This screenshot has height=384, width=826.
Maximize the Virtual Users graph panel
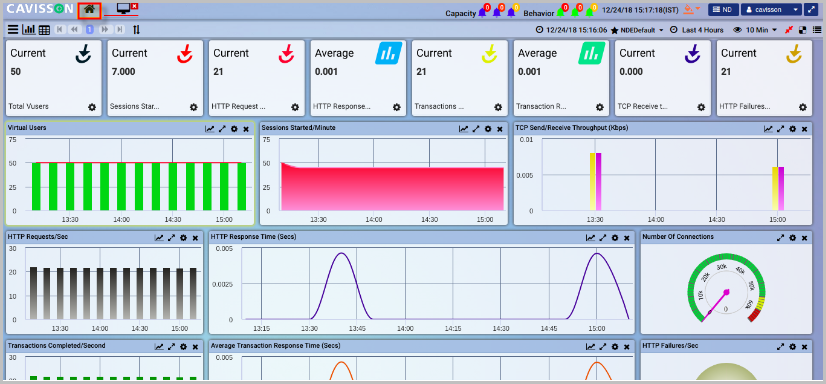[x=222, y=129]
